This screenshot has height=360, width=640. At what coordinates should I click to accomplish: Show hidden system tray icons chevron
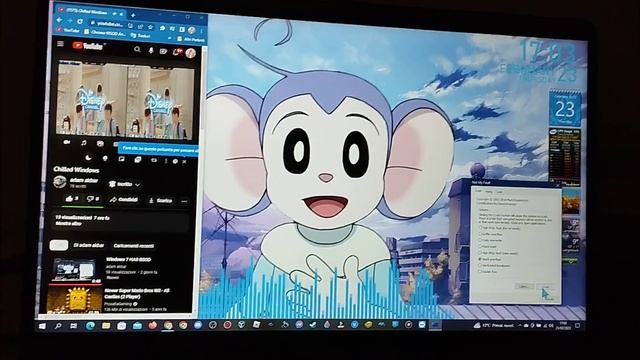520,325
